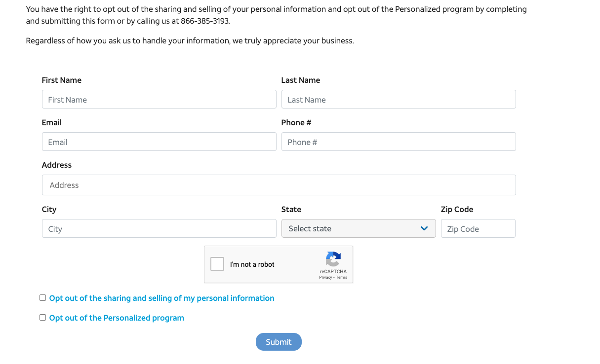Click the chevron arrow in State dropdown
The width and height of the screenshot is (600, 364).
(424, 228)
